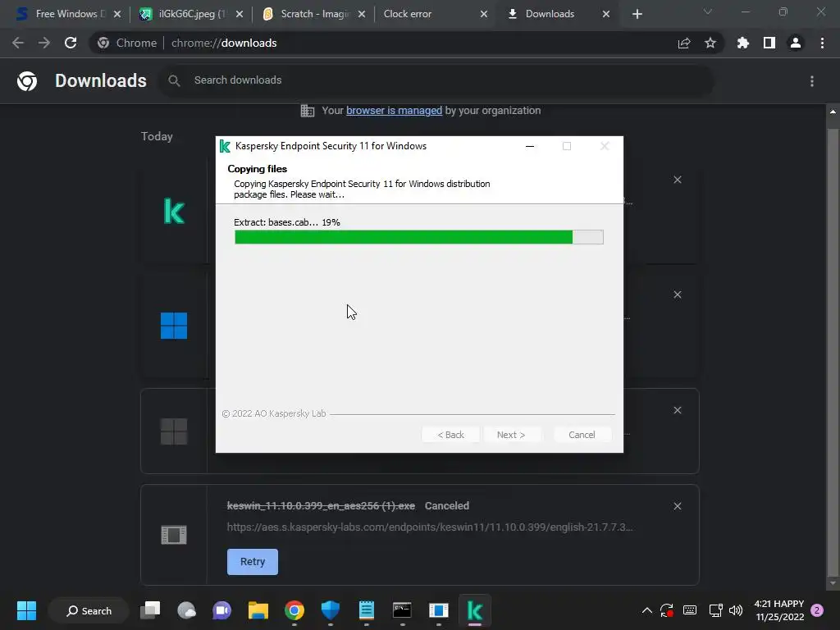This screenshot has width=840, height=630.
Task: Open a new browser tab
Action: (637, 14)
